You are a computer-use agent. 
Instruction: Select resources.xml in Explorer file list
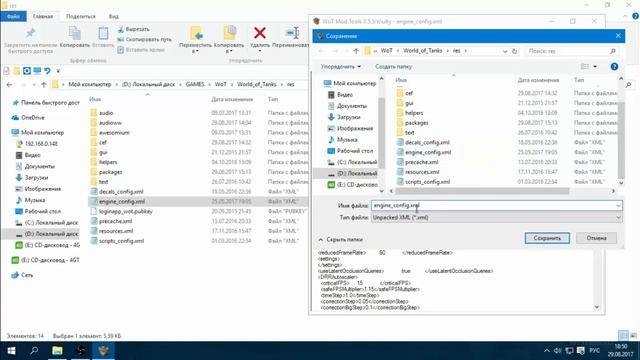(x=116, y=231)
